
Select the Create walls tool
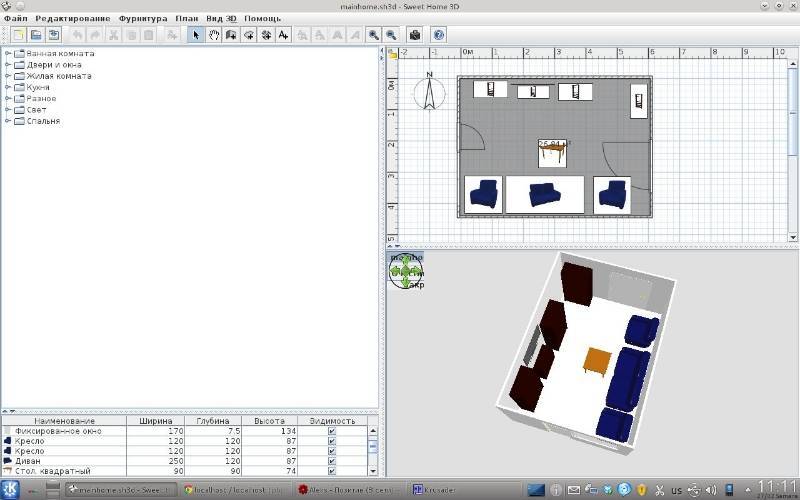231,35
